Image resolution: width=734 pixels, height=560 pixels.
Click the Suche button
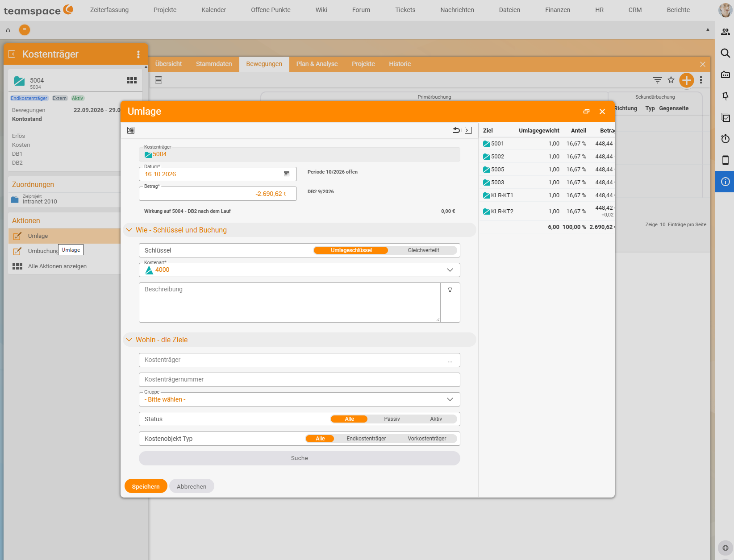[x=300, y=458]
